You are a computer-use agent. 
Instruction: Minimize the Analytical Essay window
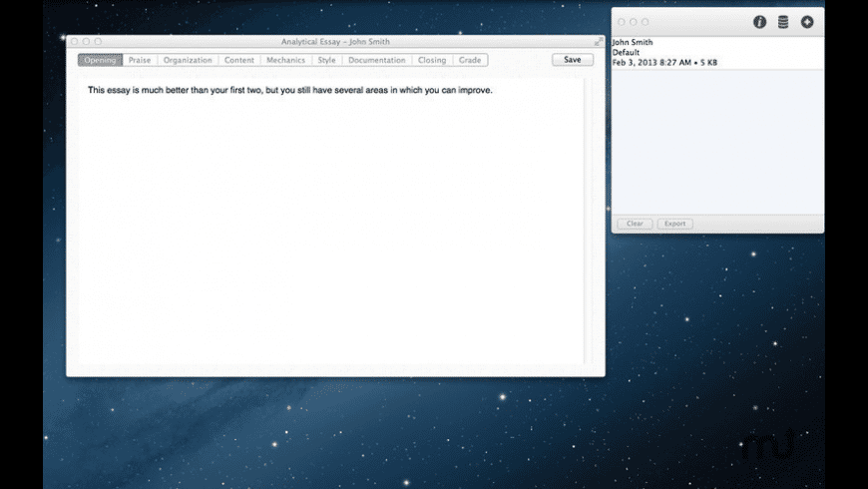click(86, 42)
